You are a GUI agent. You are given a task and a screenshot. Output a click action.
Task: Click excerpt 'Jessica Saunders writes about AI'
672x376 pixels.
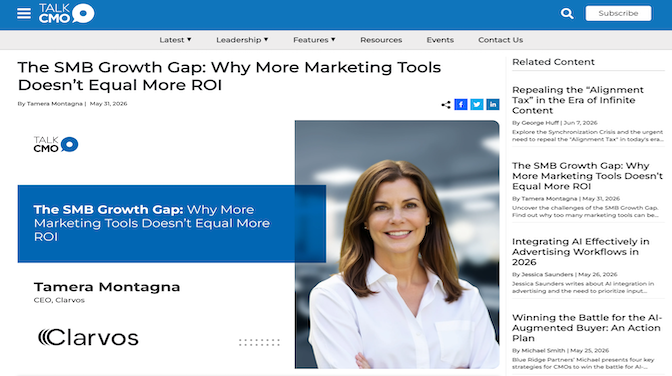583,287
